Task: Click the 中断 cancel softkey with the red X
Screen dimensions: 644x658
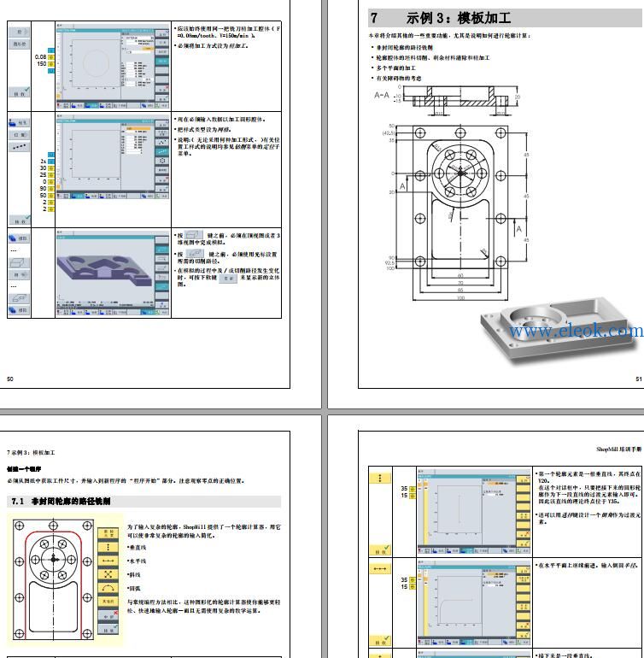Action: (108, 615)
